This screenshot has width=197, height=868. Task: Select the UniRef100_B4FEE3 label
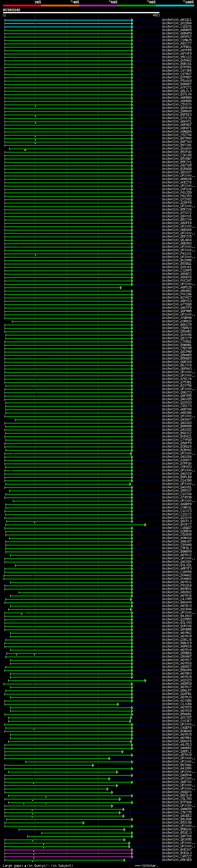177,115
